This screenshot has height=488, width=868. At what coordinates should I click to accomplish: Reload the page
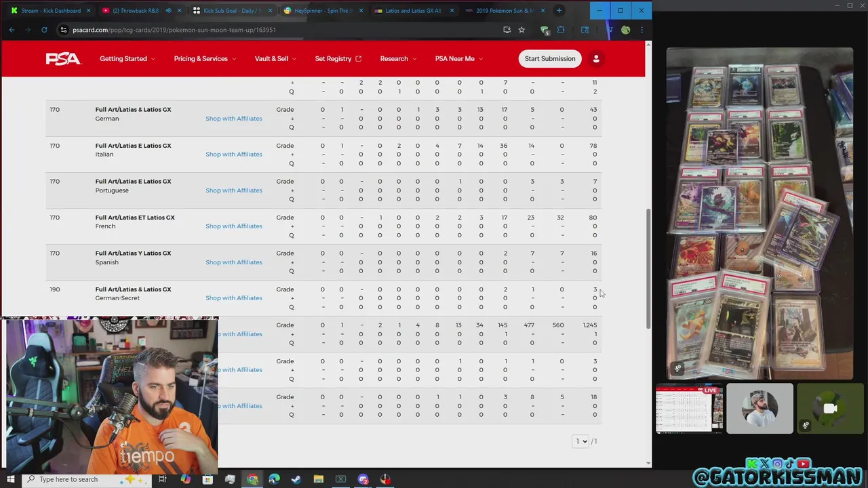44,30
